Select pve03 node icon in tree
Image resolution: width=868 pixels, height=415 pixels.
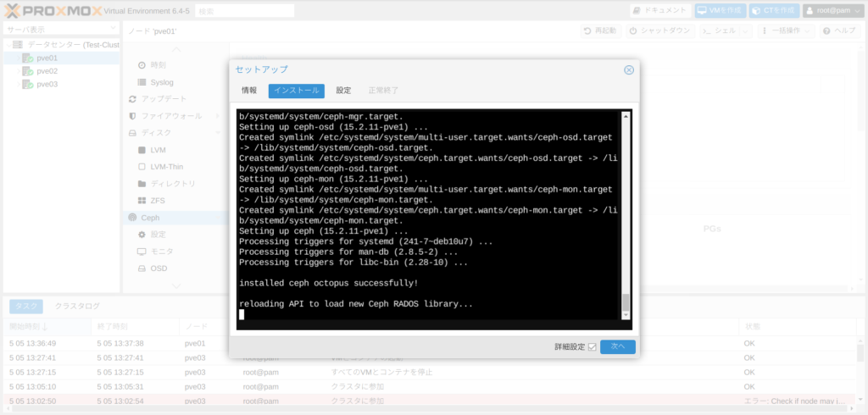[x=28, y=84]
